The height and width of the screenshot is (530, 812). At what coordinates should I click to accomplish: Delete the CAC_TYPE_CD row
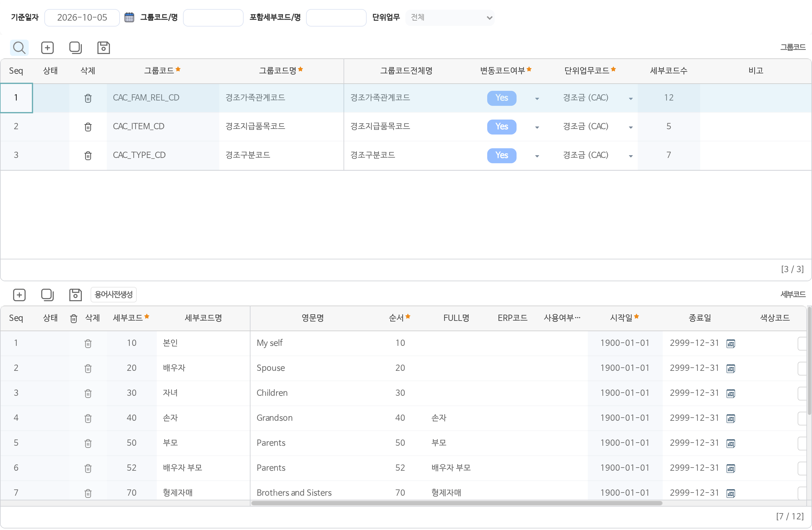(88, 155)
